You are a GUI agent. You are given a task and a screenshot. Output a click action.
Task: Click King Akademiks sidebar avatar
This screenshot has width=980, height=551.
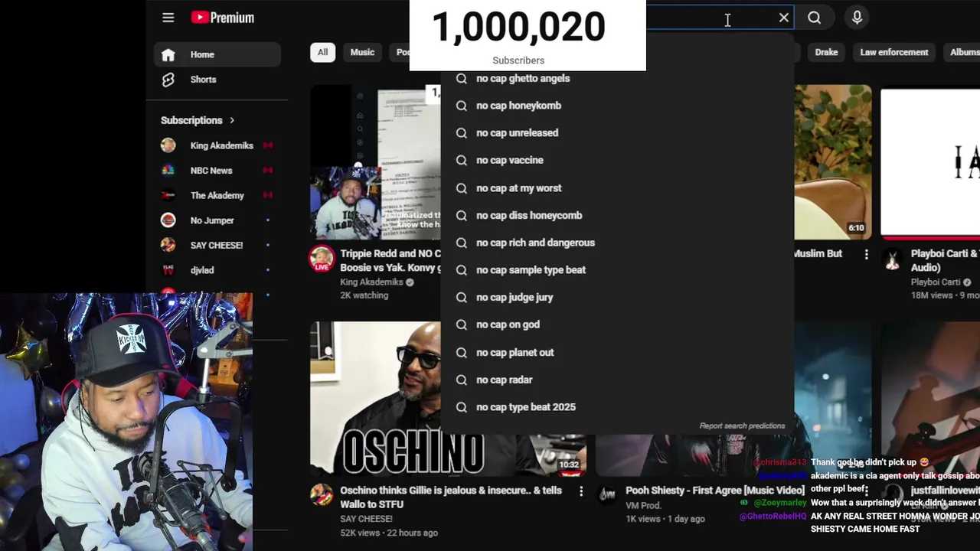coord(168,145)
